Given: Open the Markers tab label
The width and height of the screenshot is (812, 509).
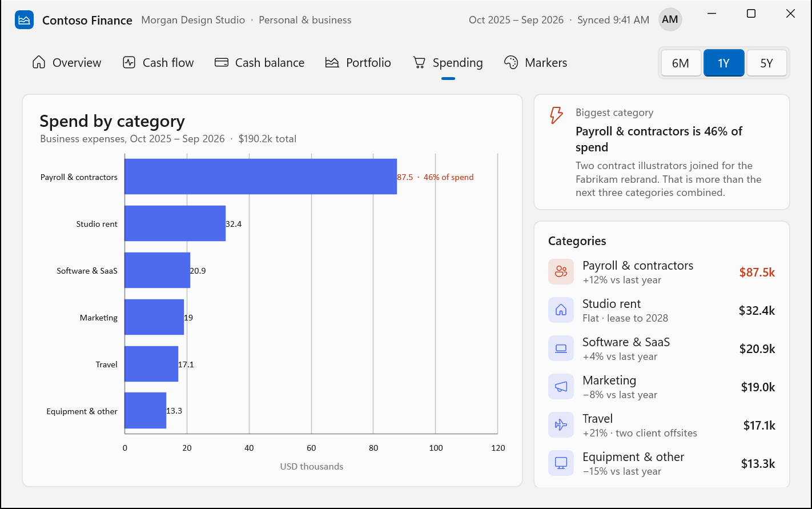Looking at the screenshot, I should pos(546,63).
